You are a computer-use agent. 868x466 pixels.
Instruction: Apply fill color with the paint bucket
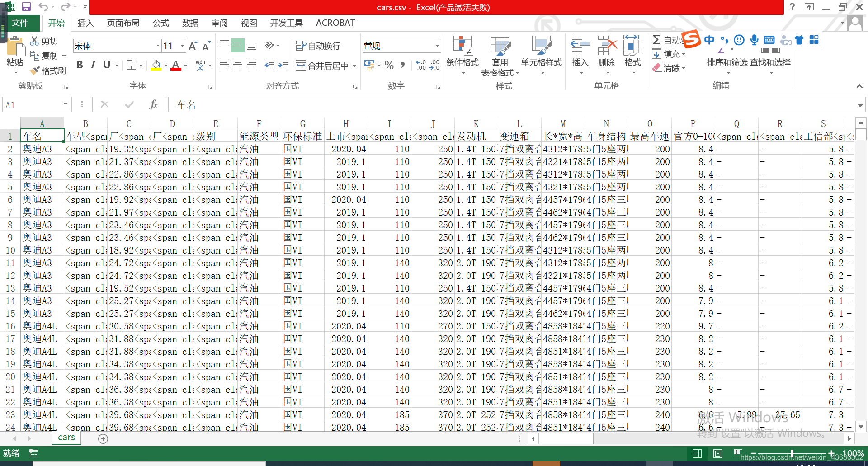(156, 65)
